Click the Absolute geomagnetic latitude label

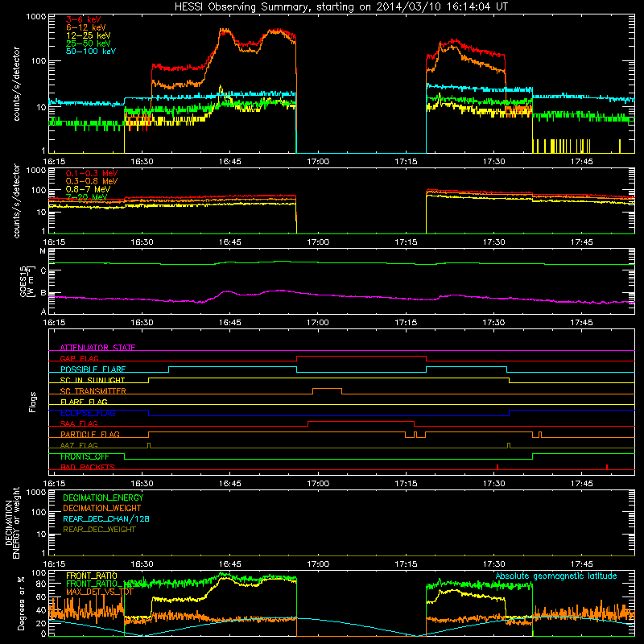556,576
